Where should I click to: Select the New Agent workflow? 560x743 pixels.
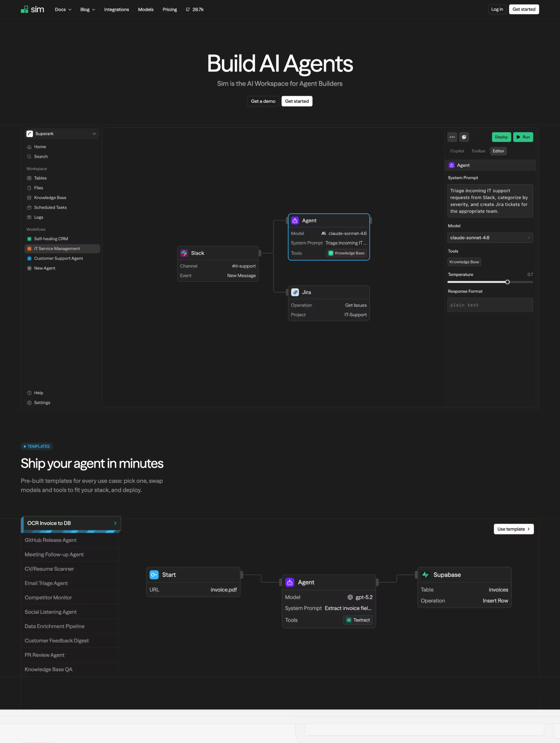62,268
